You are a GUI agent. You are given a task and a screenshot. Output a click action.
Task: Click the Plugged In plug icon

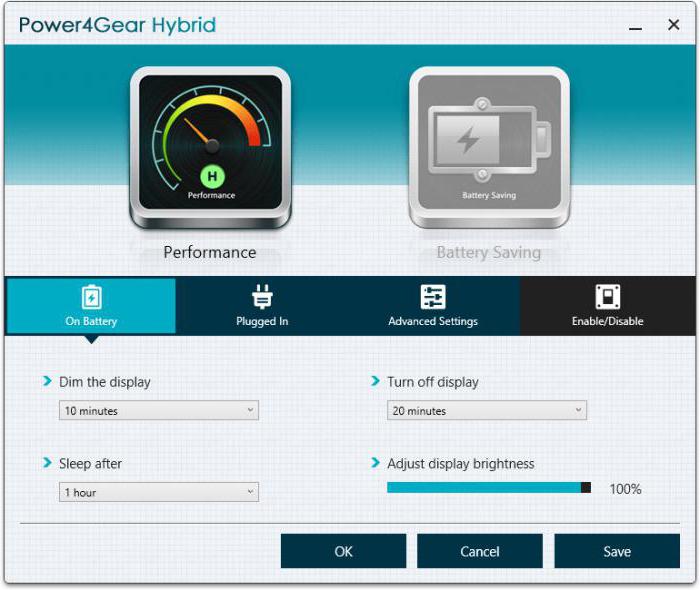coord(262,297)
